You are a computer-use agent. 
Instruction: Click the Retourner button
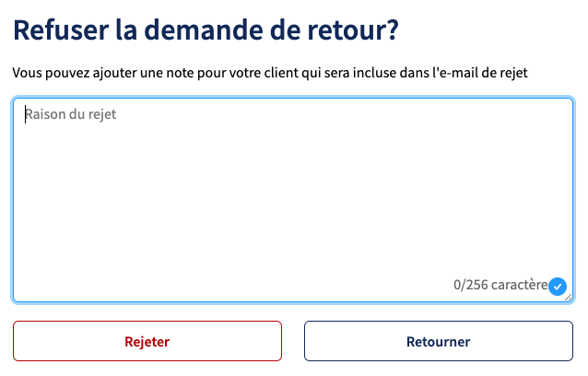(439, 341)
